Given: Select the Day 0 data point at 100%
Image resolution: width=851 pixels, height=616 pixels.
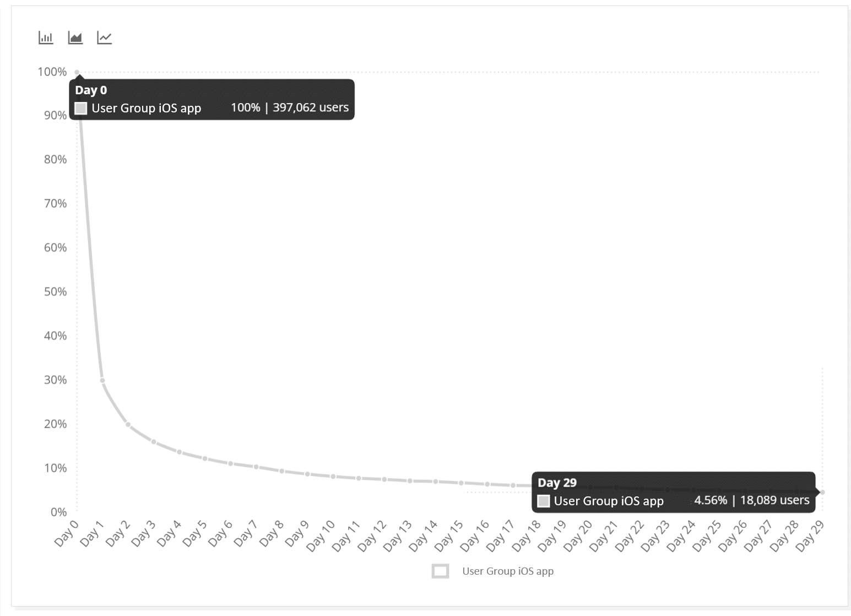Looking at the screenshot, I should pos(77,72).
